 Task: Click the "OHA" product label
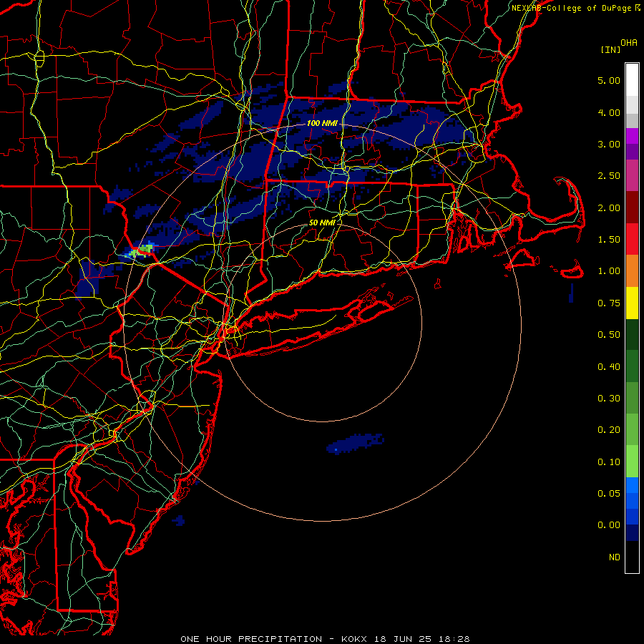[629, 43]
